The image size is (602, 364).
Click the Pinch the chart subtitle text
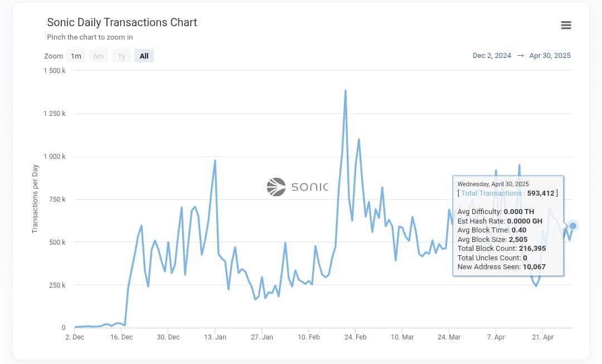(90, 37)
